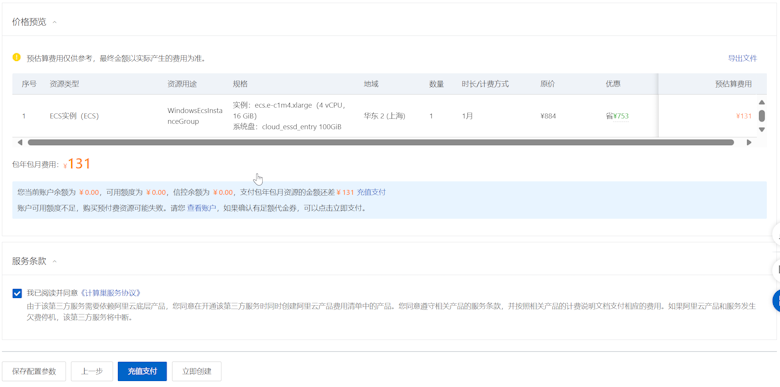Click horizontal scrollbar left arrow
This screenshot has width=780, height=387.
click(x=19, y=142)
